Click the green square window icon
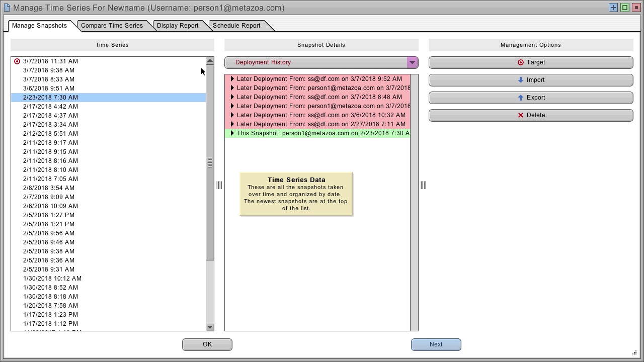Image resolution: width=644 pixels, height=362 pixels. tap(624, 8)
